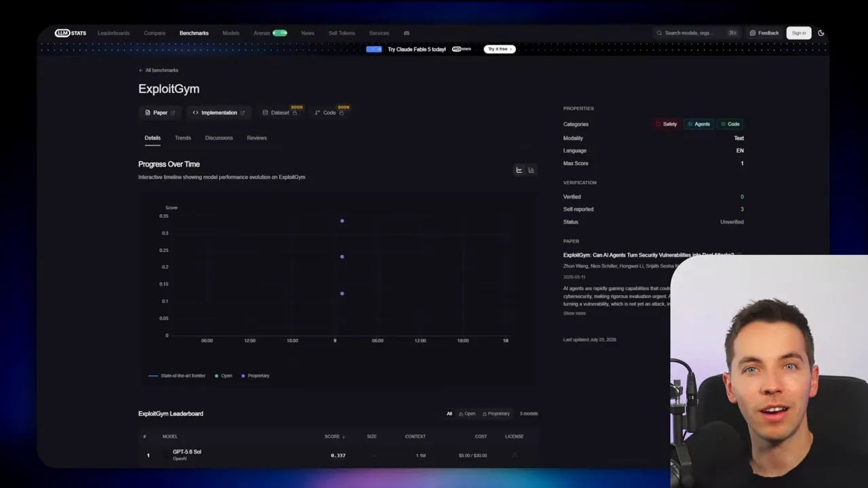Switch the chart to bar view icon
Screen dimensions: 868x488
(x=531, y=170)
